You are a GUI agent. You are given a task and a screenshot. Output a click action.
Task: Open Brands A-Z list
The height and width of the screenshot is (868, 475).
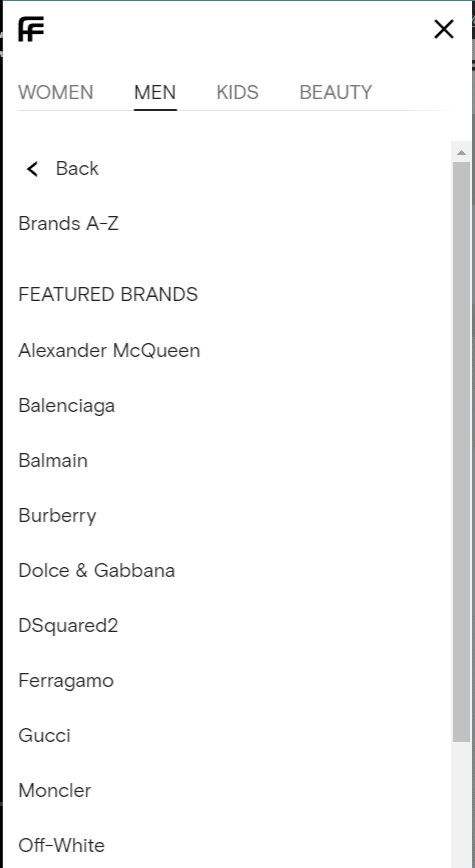[68, 224]
